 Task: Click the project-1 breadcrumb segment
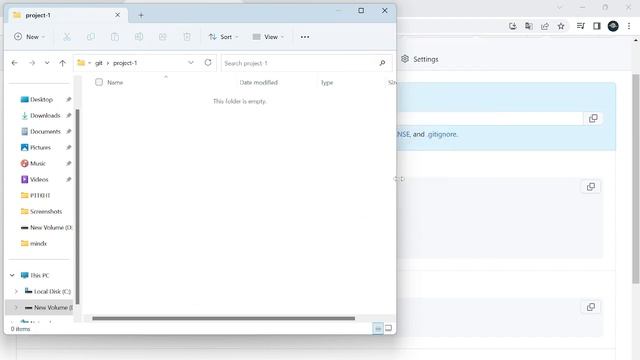tap(125, 63)
